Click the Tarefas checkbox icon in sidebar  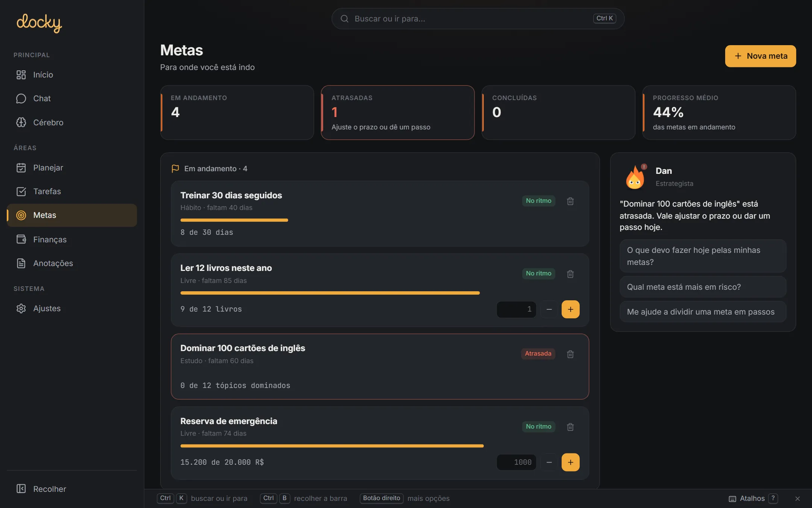(x=21, y=191)
